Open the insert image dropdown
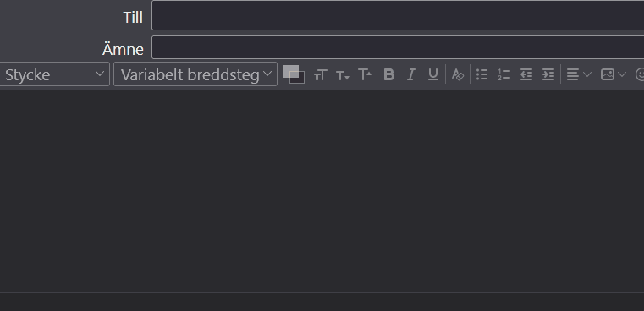This screenshot has width=644, height=311. point(613,74)
